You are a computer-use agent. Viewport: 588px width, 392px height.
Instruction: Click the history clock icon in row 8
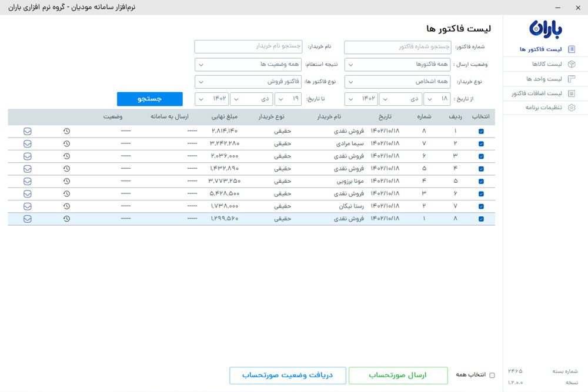point(66,219)
